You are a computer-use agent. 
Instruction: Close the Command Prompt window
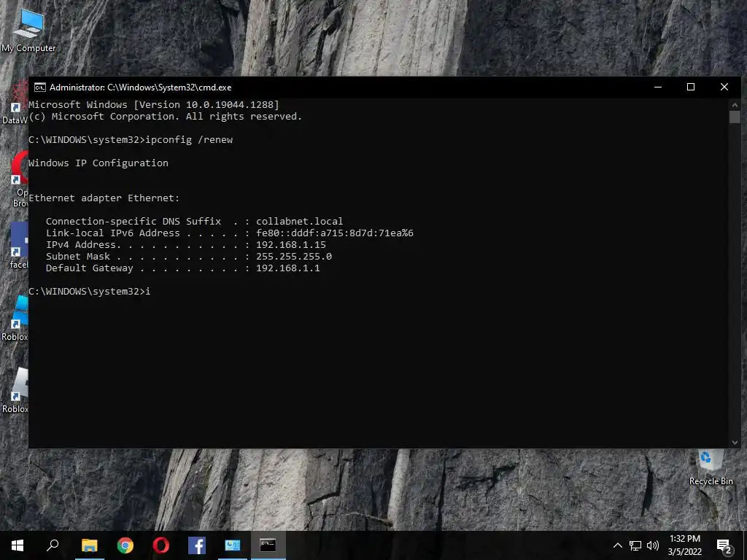tap(724, 87)
